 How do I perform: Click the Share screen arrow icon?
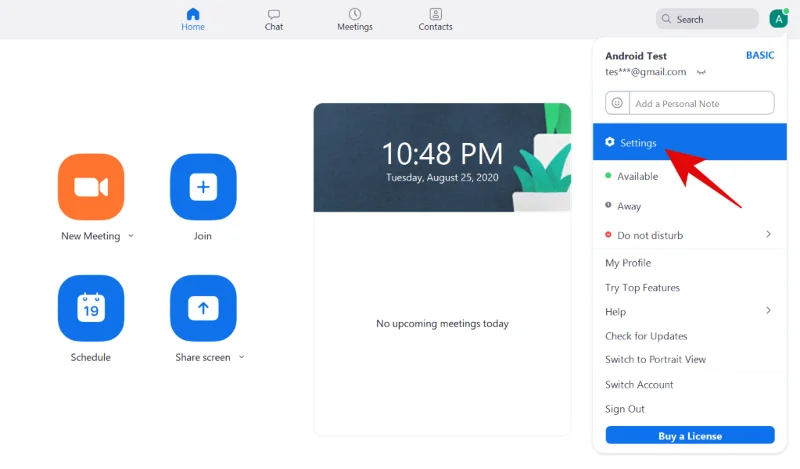click(x=203, y=308)
